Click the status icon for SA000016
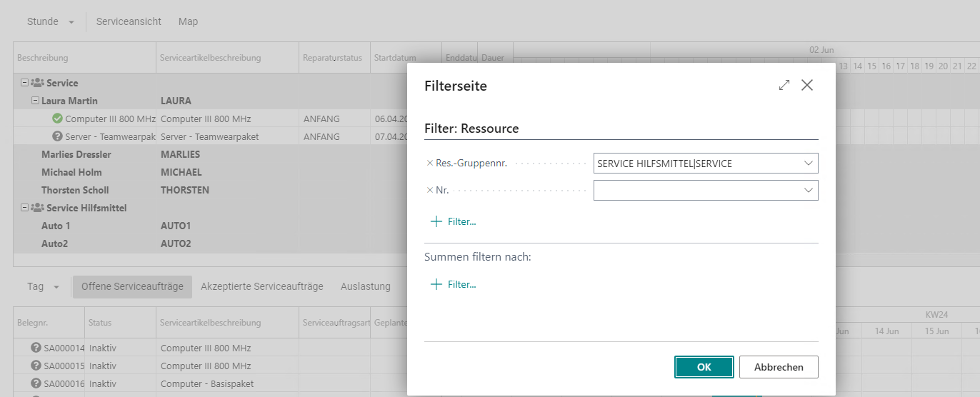Image resolution: width=980 pixels, height=397 pixels. point(36,383)
